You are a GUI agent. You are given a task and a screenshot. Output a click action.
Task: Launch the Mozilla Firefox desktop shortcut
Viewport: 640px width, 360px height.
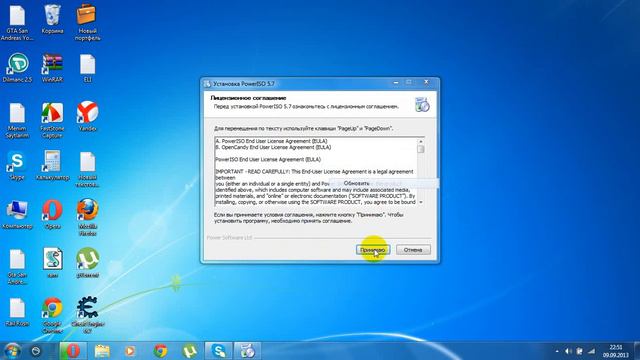87,218
